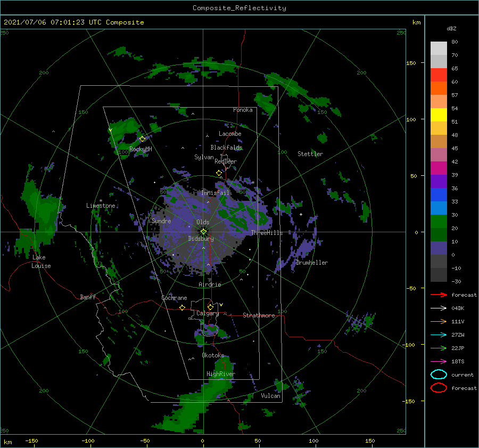479x448 pixels.
Task: Click the Innisfail label
Action: tap(215, 193)
